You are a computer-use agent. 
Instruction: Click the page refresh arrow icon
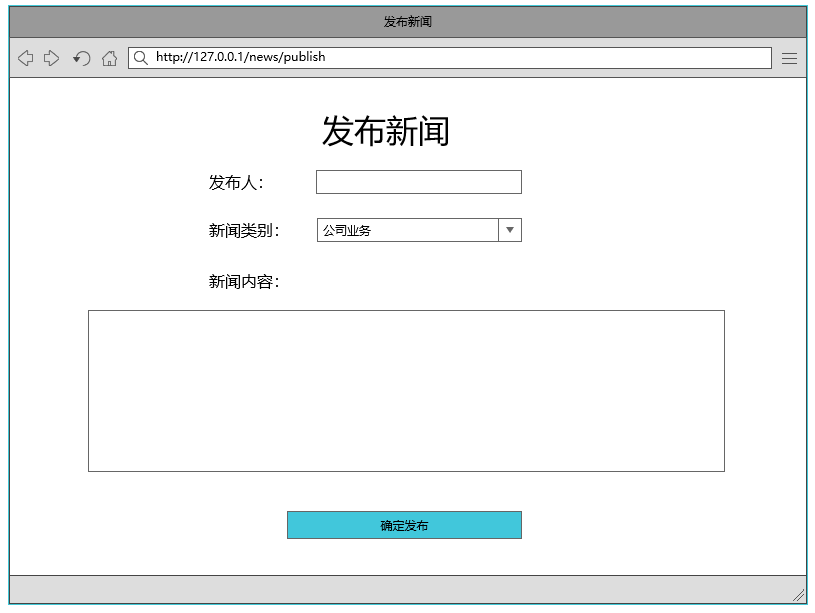[x=80, y=57]
